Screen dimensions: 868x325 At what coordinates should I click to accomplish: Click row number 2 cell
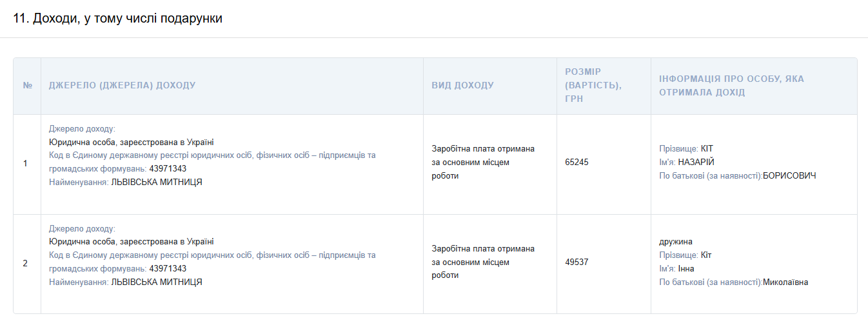pos(26,263)
